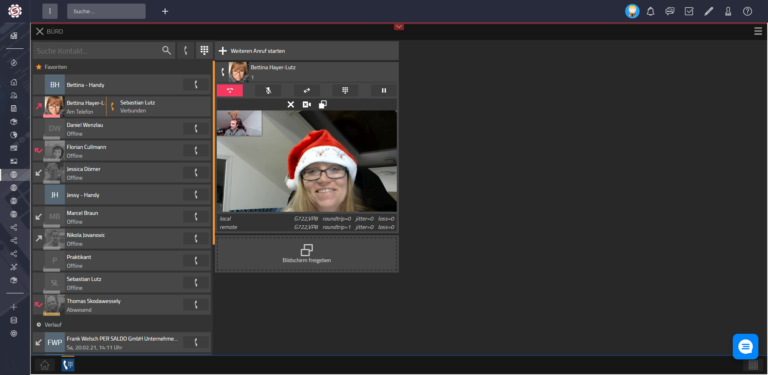Open the hamburger menu at top right

tap(758, 31)
